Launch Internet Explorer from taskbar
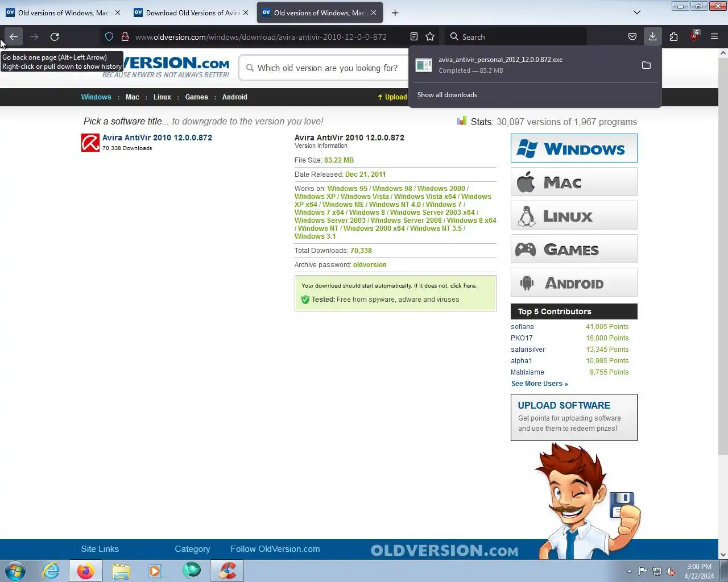 tap(51, 571)
